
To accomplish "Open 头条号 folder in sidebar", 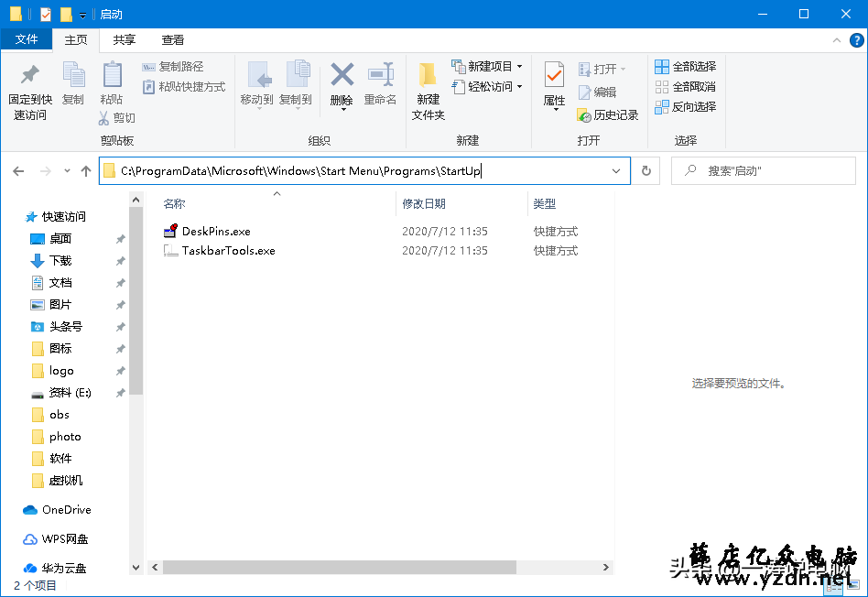I will (x=57, y=327).
